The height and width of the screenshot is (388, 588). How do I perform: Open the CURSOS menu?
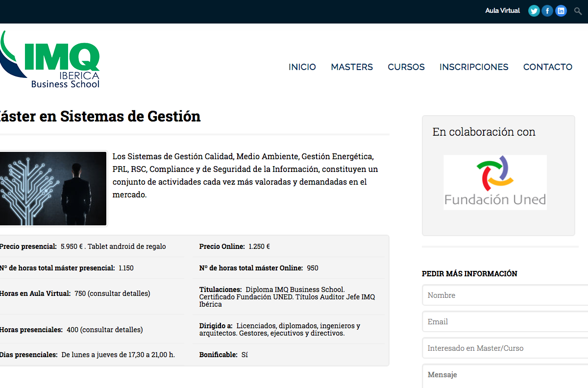tap(406, 67)
